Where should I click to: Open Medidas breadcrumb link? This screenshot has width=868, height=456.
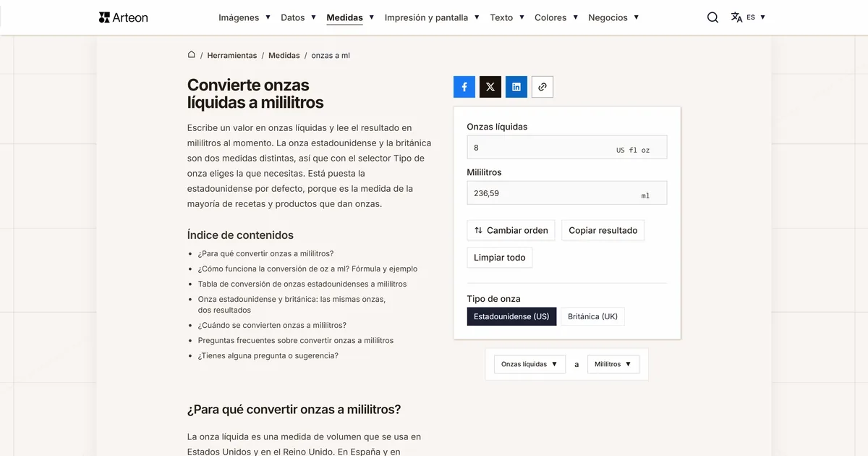click(284, 56)
